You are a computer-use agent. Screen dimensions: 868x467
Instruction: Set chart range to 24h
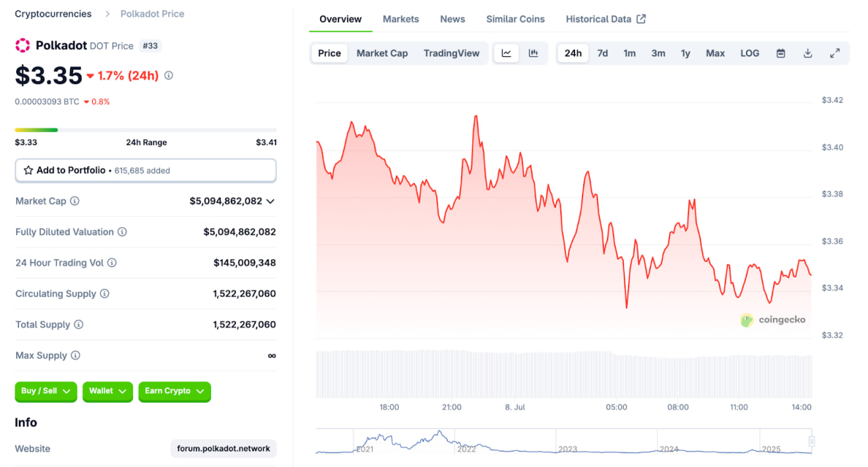[x=573, y=53]
